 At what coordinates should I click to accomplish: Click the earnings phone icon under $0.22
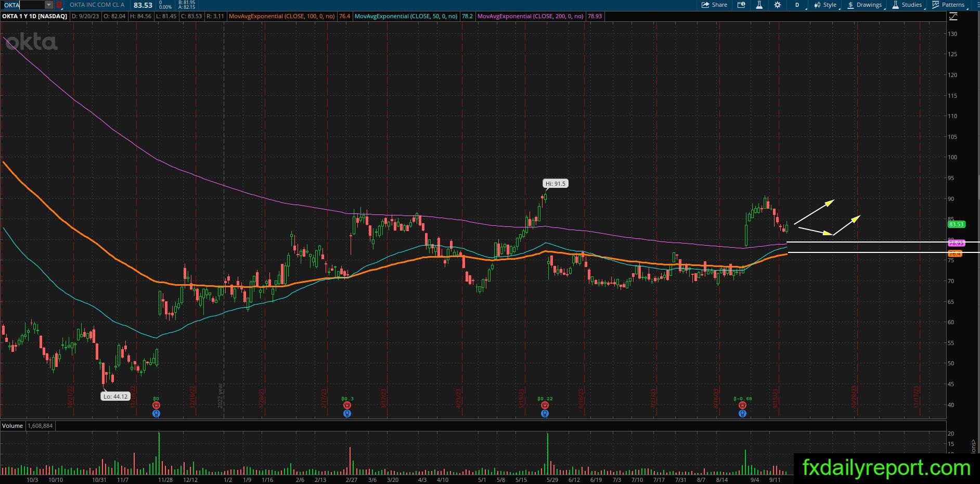pyautogui.click(x=545, y=405)
